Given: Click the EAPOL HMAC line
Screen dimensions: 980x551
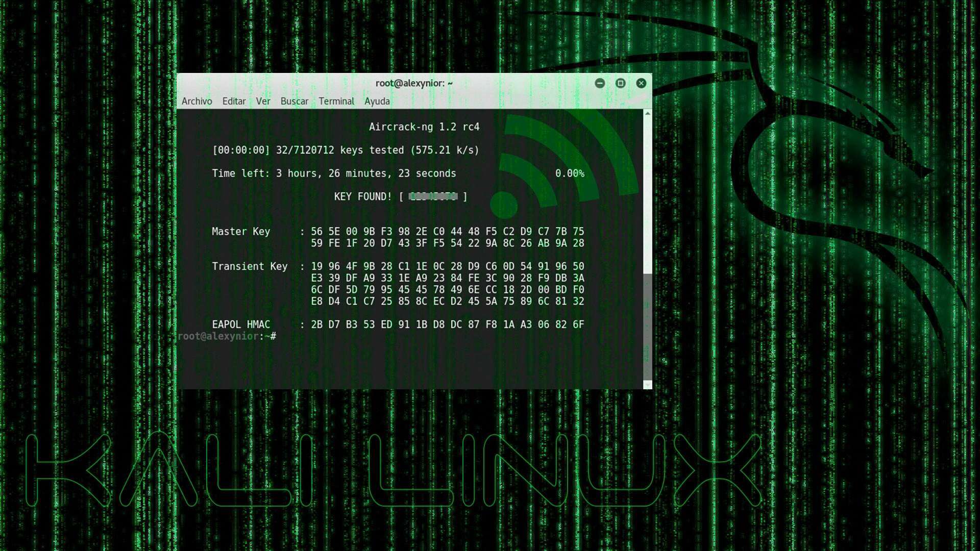Looking at the screenshot, I should [398, 324].
